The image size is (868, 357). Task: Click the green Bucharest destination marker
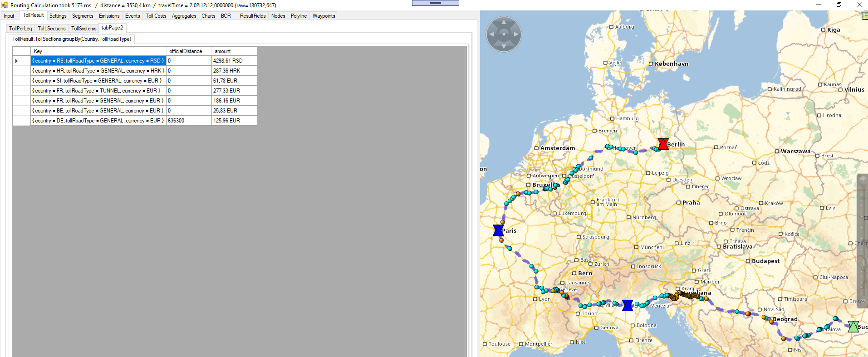coord(853,327)
